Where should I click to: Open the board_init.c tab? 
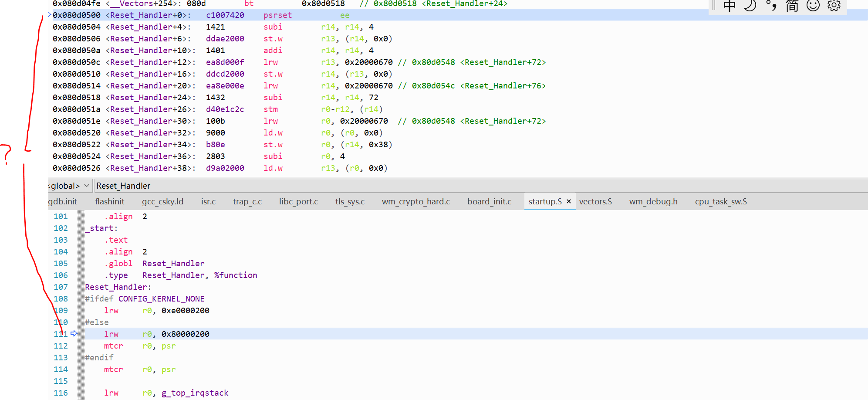[489, 201]
